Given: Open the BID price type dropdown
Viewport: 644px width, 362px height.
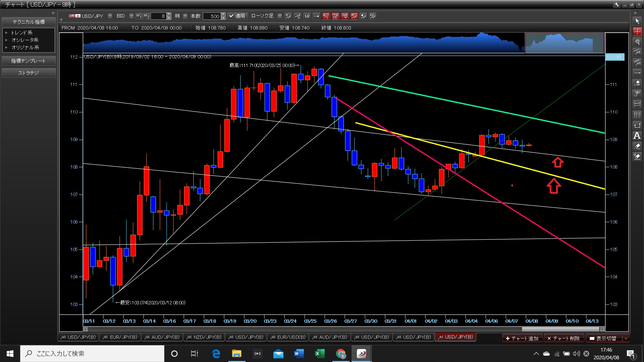Looking at the screenshot, I should click(131, 16).
